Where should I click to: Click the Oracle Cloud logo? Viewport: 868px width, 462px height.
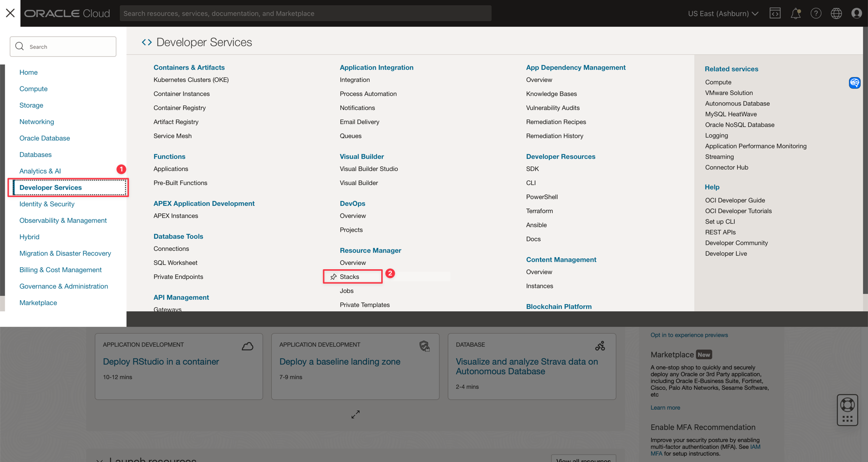coord(67,14)
